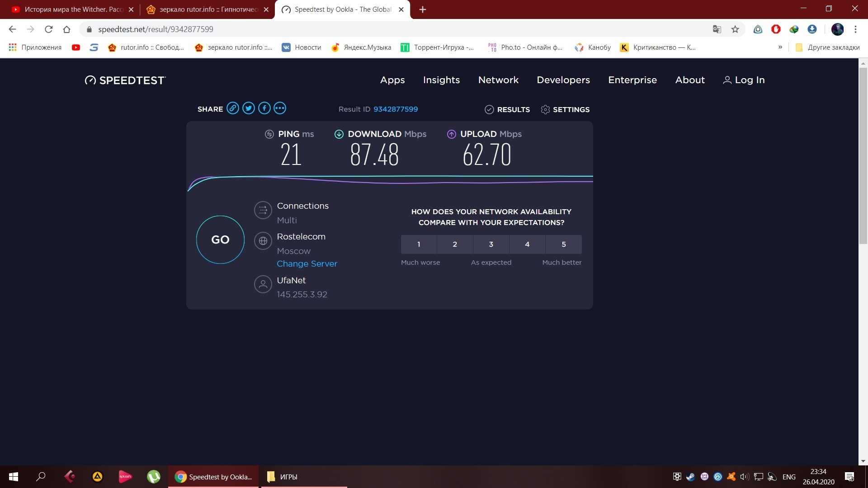
Task: Open more share options ellipsis icon
Action: [x=280, y=108]
